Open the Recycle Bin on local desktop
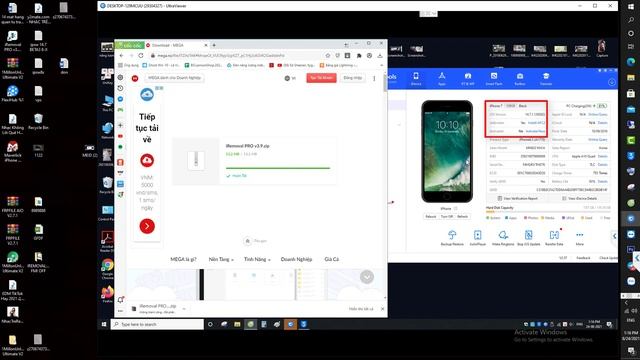640x360 pixels. [x=38, y=122]
